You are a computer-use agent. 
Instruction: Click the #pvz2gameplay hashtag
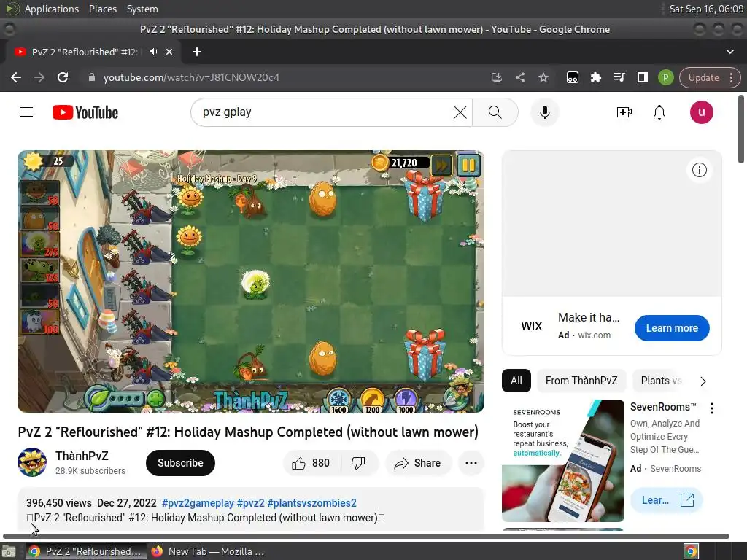198,503
